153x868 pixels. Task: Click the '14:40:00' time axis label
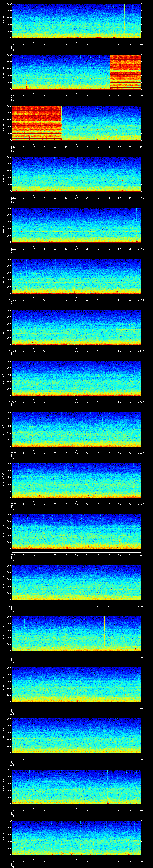[x=12, y=606]
